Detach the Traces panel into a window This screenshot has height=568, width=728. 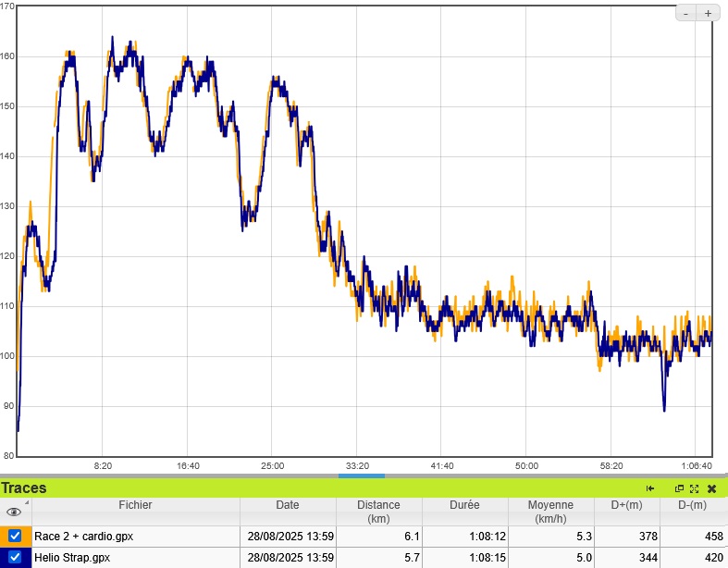point(679,488)
